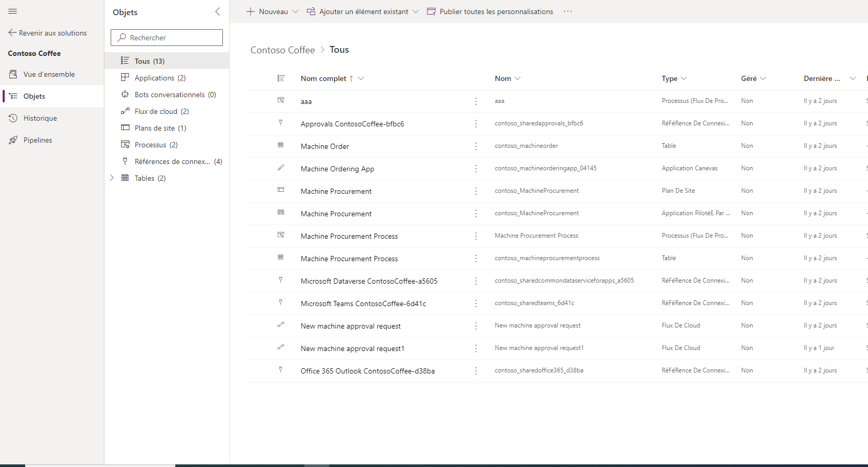Click the search magnifier icon

pos(122,38)
